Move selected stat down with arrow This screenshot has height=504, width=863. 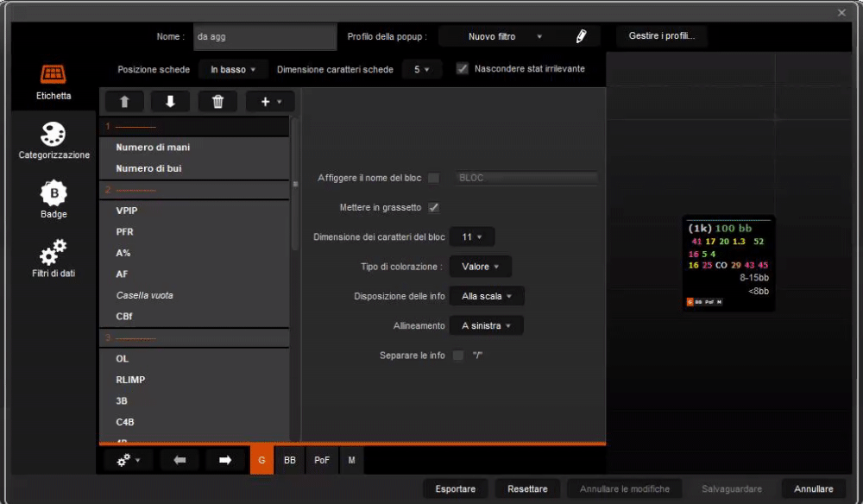tap(170, 101)
